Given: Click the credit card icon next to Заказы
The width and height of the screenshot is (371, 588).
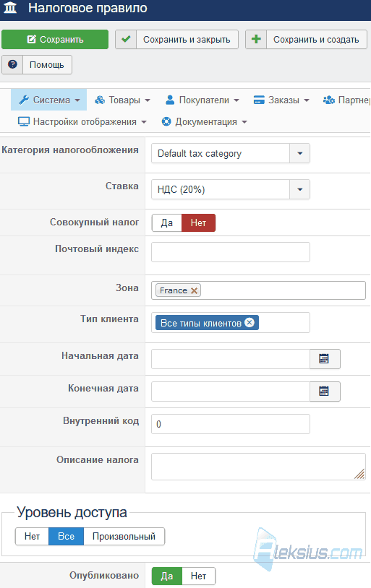Looking at the screenshot, I should 259,100.
